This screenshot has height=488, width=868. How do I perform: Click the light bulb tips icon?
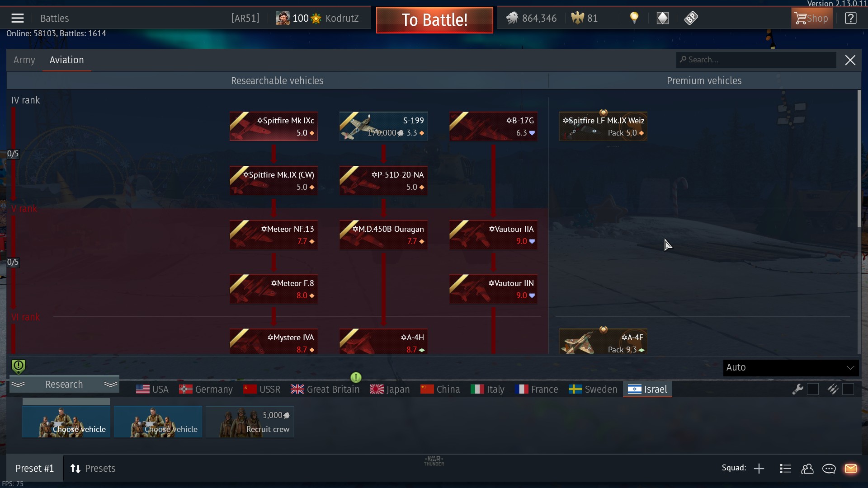click(634, 18)
